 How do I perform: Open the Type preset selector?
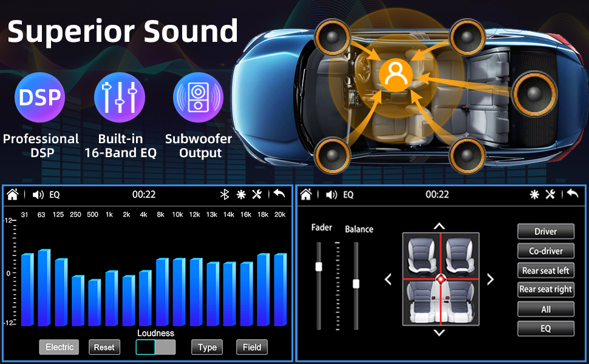[x=207, y=347]
